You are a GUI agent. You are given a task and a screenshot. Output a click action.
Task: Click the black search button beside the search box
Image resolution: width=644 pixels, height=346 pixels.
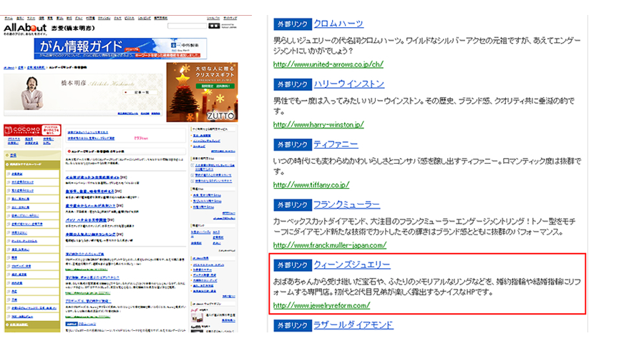coord(214,26)
